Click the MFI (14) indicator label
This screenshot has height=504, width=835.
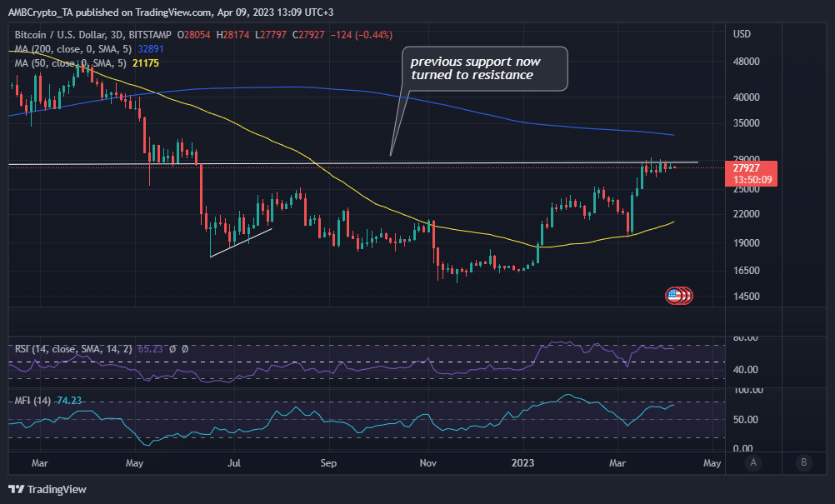click(32, 401)
